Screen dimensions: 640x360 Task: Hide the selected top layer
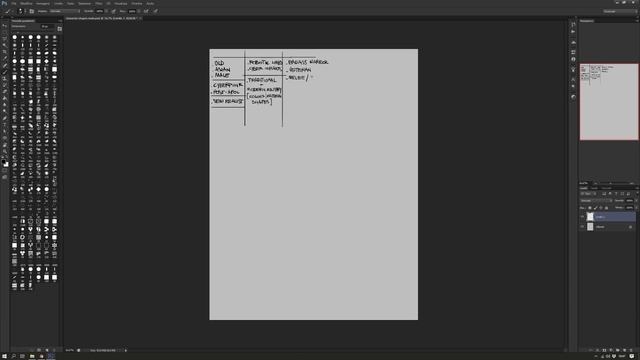tap(582, 217)
